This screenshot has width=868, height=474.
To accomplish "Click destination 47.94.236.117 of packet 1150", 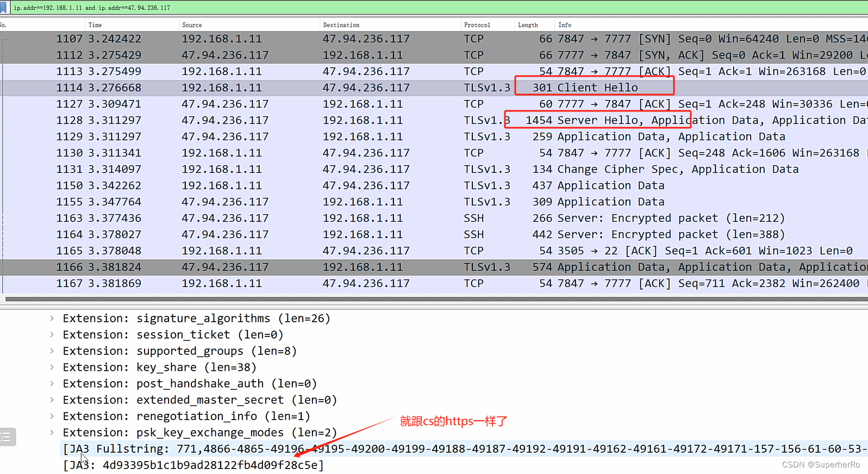I will [366, 186].
